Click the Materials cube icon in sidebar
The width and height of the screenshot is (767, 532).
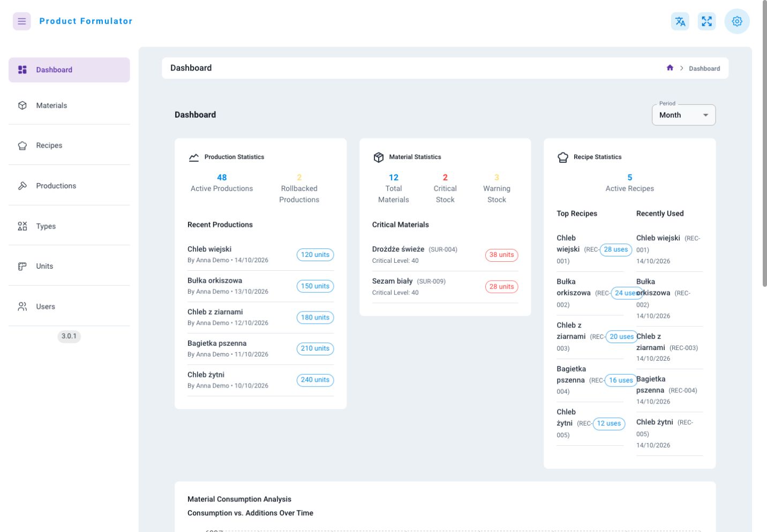22,105
